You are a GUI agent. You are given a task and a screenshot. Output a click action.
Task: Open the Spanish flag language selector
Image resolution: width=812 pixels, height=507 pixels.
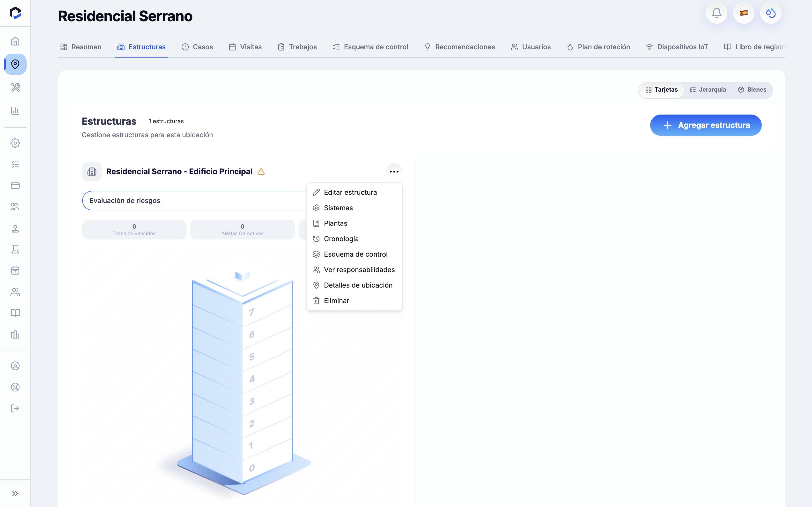pyautogui.click(x=744, y=13)
